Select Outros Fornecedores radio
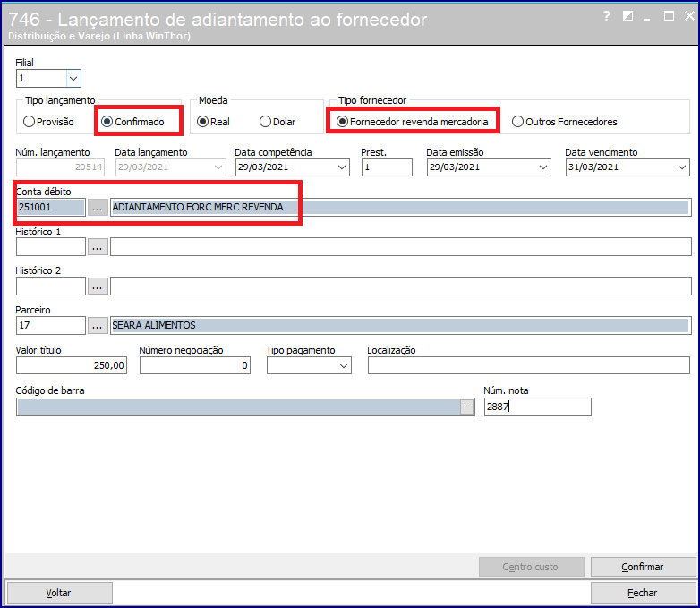This screenshot has width=700, height=608. click(x=564, y=122)
